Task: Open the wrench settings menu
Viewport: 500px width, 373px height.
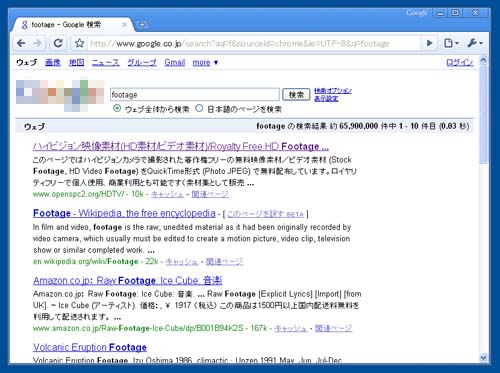Action: click(x=475, y=43)
